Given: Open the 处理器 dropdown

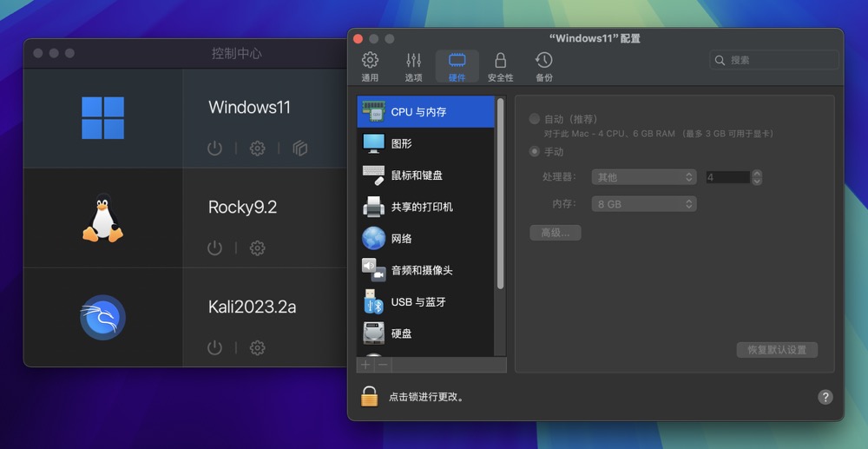Looking at the screenshot, I should (643, 177).
